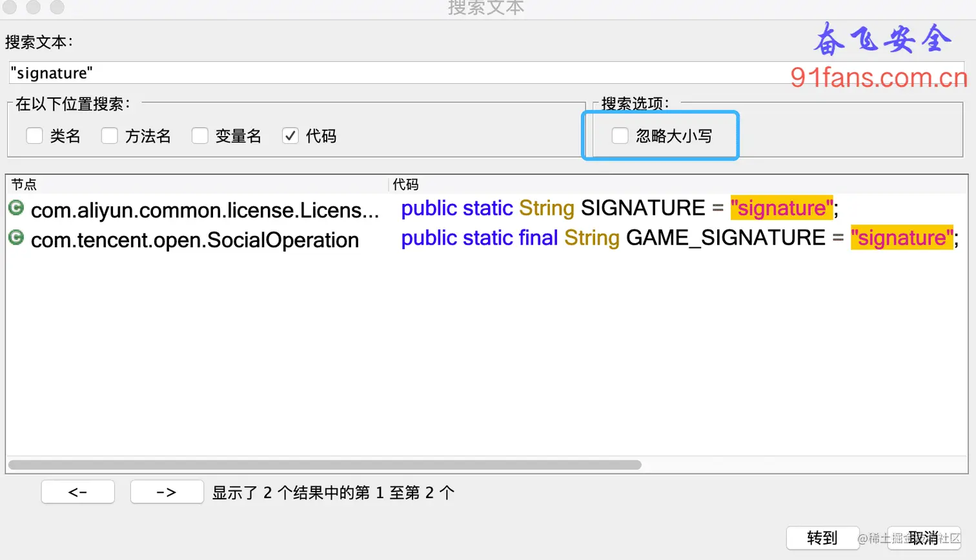Enable the 方法名 search checkbox
Image resolution: width=976 pixels, height=560 pixels.
110,136
